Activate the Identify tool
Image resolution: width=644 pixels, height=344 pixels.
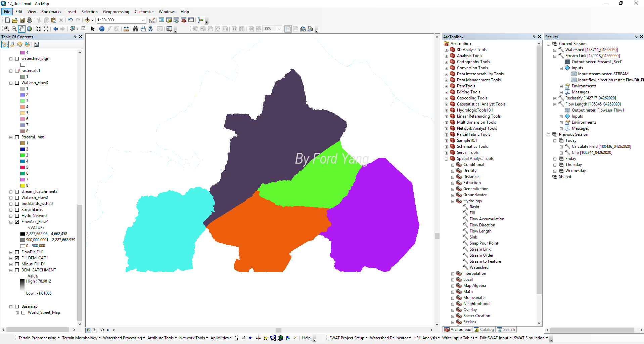click(102, 29)
